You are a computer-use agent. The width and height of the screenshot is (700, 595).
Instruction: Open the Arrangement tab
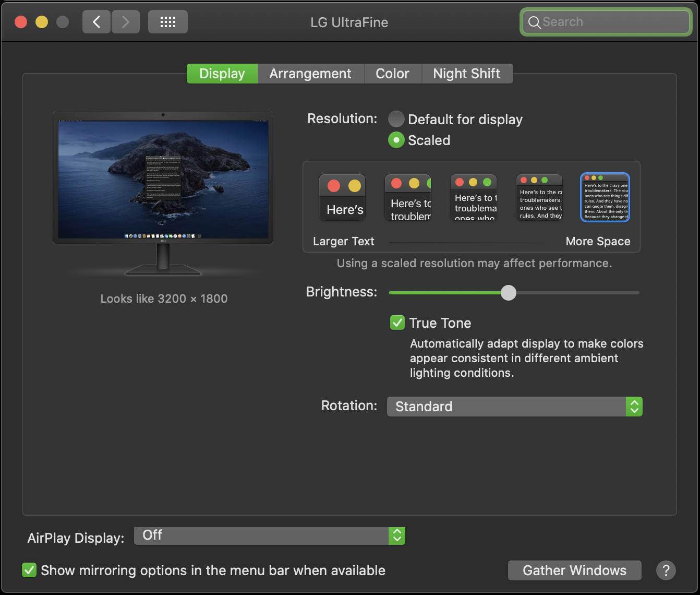(310, 74)
